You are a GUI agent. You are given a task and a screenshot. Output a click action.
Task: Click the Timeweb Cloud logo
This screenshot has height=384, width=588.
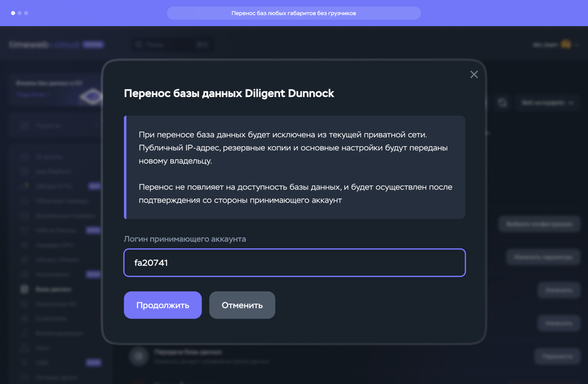coord(45,45)
